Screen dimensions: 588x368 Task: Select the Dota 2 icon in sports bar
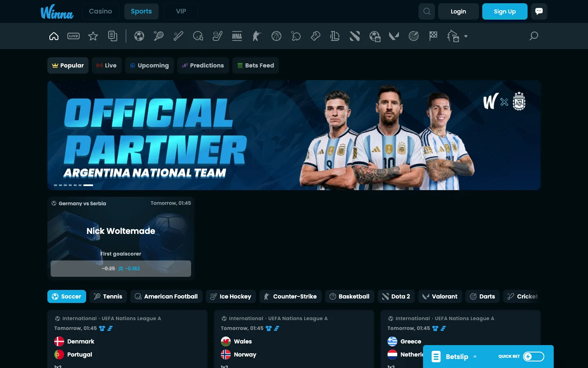coord(355,36)
